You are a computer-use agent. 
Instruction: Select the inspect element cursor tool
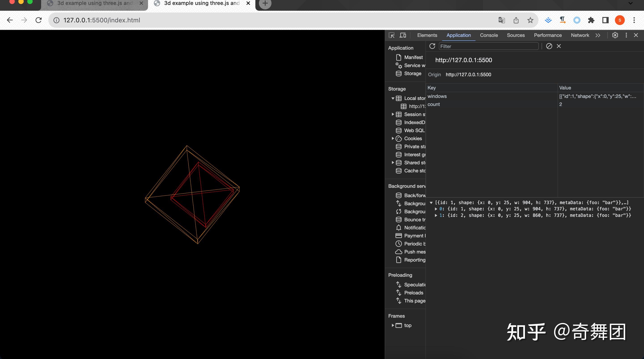tap(391, 35)
